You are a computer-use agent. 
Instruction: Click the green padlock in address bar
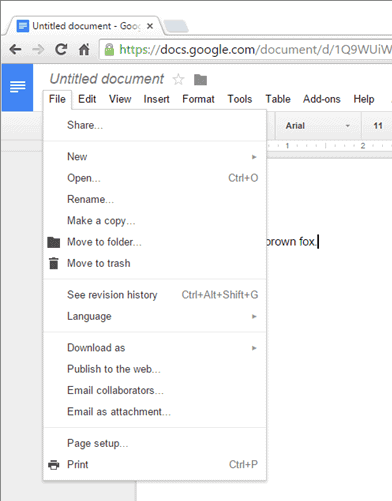109,50
